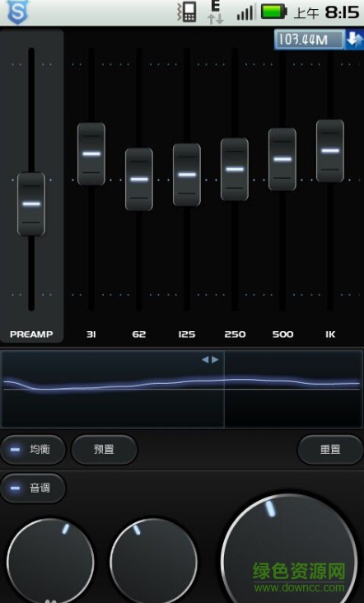Image resolution: width=364 pixels, height=603 pixels.
Task: Click the 31 frequency label
Action: pos(91,334)
